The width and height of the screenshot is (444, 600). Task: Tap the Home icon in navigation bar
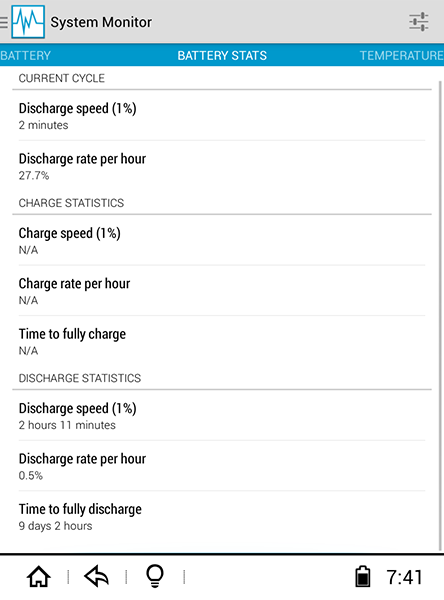[39, 577]
